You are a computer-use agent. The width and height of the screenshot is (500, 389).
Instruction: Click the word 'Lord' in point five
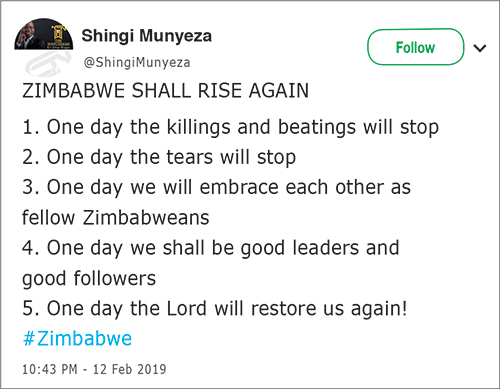186,308
